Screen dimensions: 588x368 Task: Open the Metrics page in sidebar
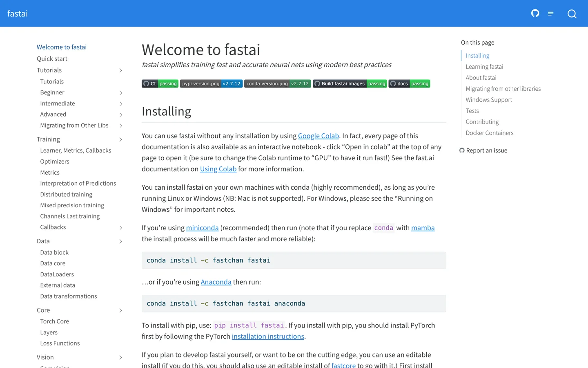(x=50, y=173)
